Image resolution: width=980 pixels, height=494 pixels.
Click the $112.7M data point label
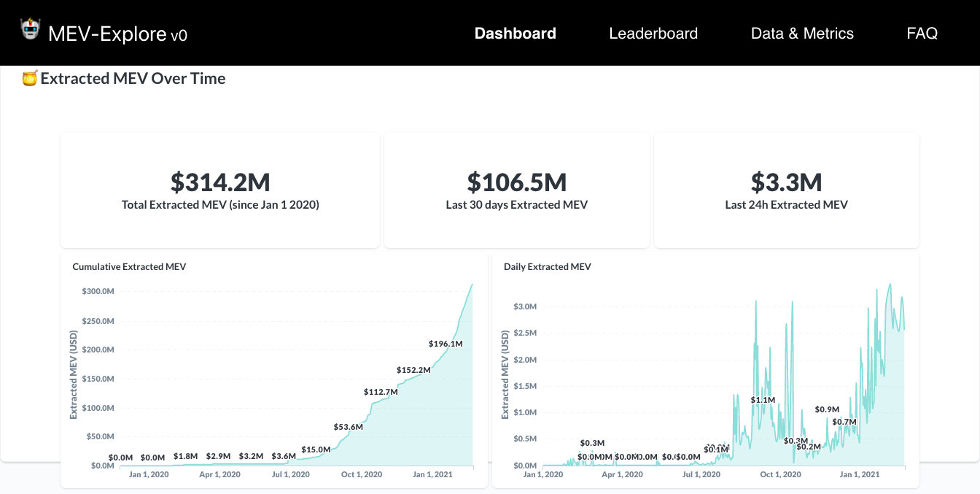click(381, 392)
